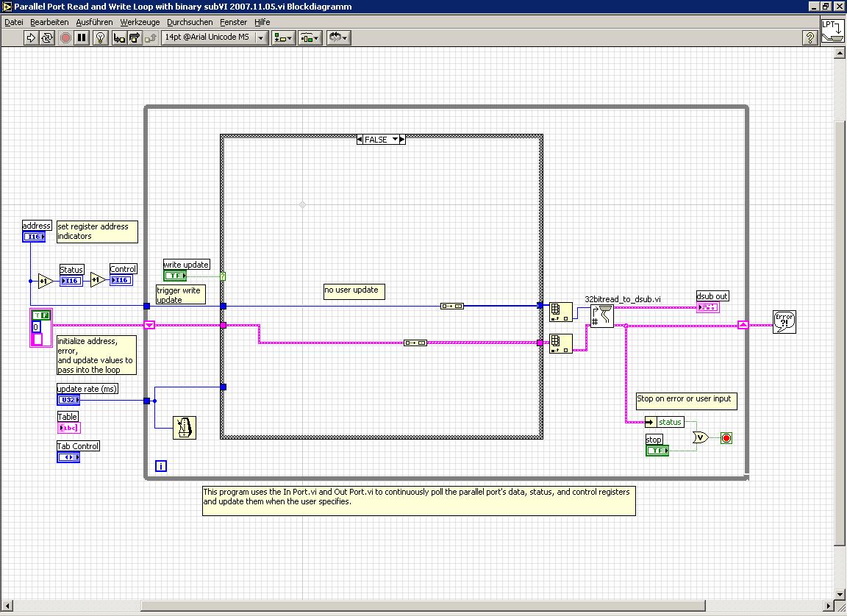This screenshot has width=847, height=616.
Task: Open the FALSE case selector dropdown
Action: [395, 139]
